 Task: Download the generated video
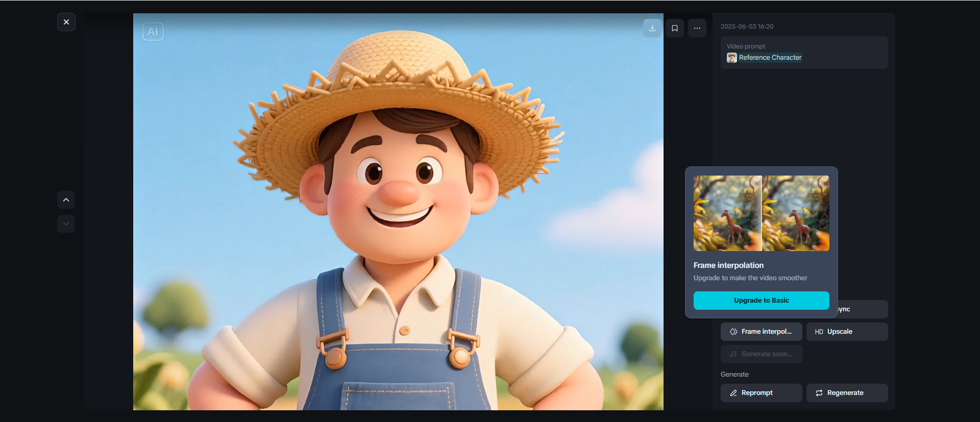coord(652,28)
